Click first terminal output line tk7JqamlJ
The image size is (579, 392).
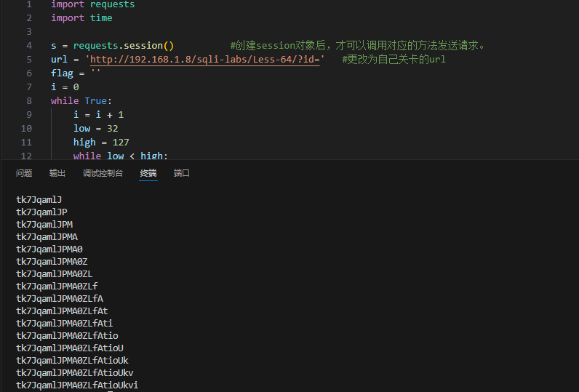pyautogui.click(x=39, y=200)
